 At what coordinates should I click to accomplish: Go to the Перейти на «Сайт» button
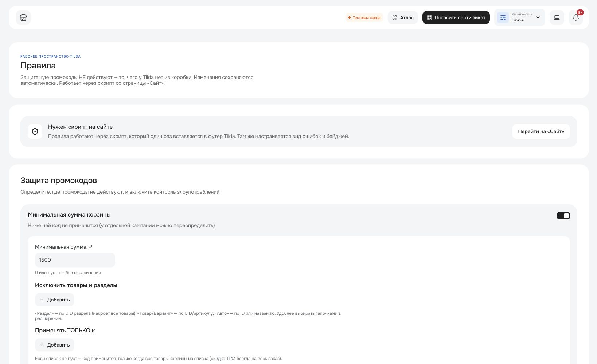[541, 131]
